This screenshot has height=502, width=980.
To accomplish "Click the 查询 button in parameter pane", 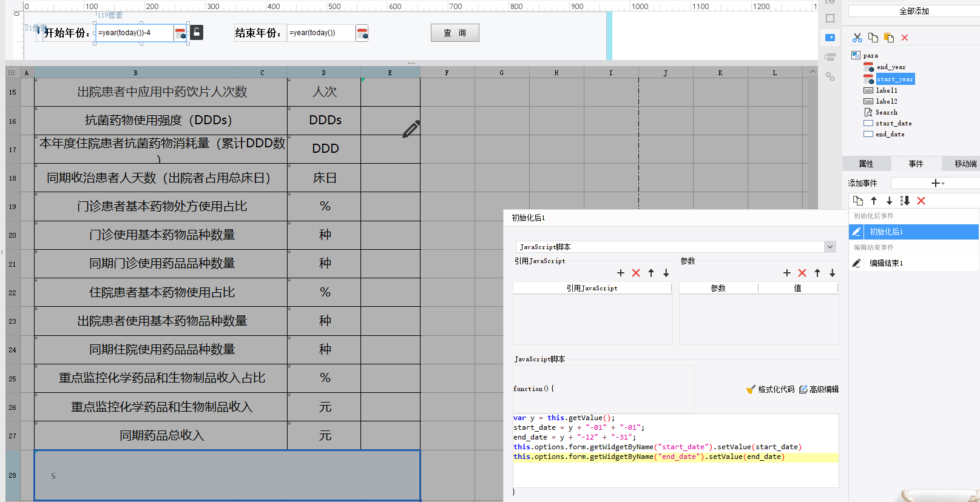I will tap(455, 33).
